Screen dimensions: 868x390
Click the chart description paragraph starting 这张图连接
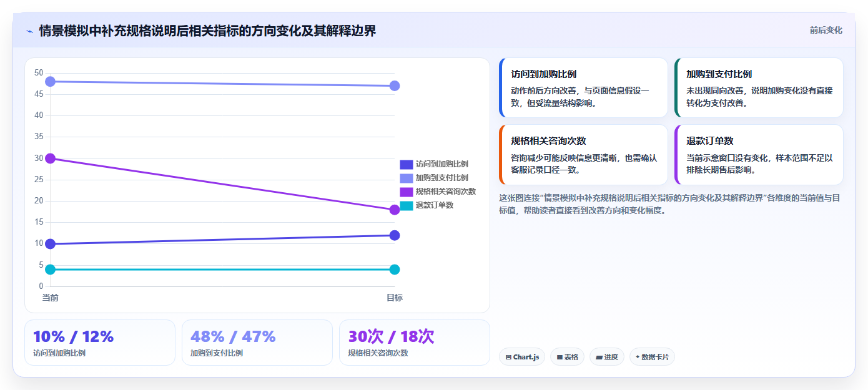point(671,204)
